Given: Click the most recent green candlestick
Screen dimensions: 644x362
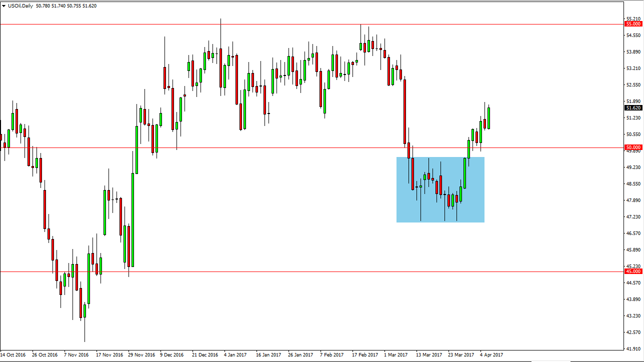Looking at the screenshot, I should (488, 118).
